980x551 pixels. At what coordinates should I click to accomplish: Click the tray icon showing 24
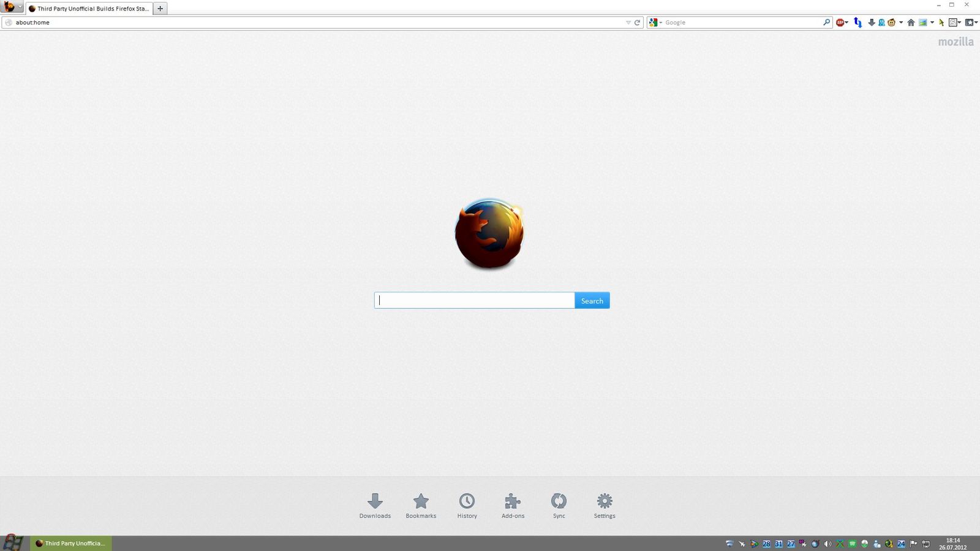(x=901, y=544)
